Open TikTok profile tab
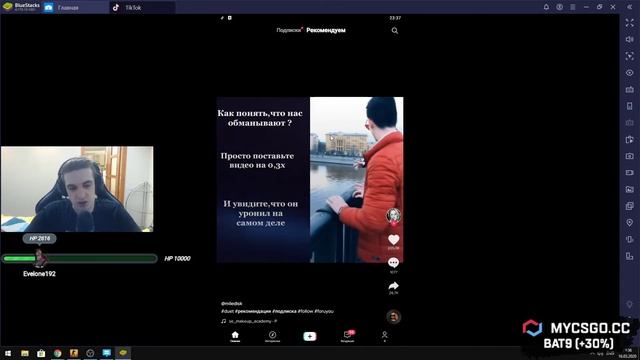This screenshot has height=360, width=640. [x=384, y=336]
